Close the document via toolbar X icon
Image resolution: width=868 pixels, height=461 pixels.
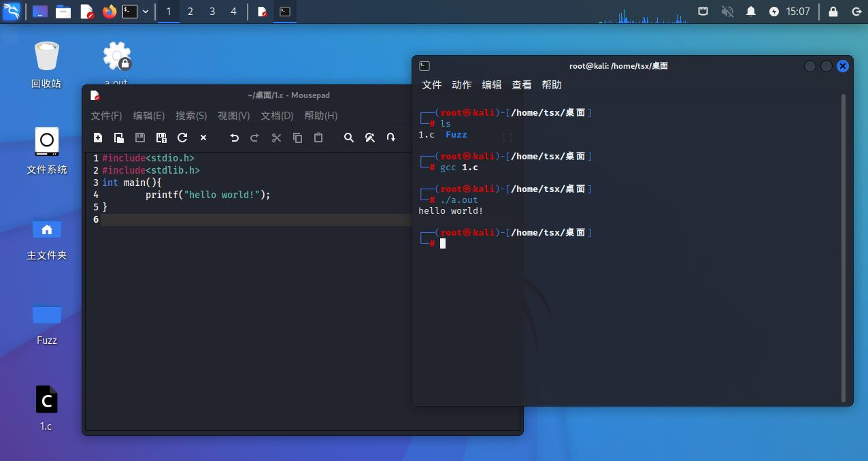(x=203, y=138)
